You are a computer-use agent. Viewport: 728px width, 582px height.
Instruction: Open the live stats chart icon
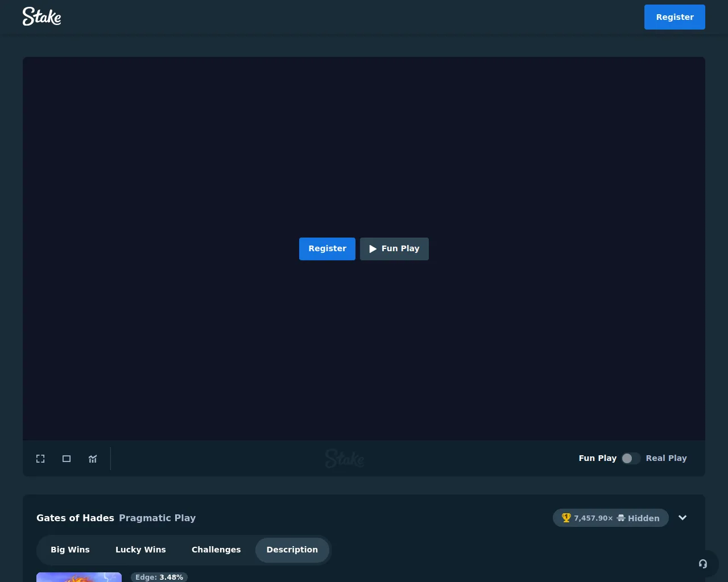tap(93, 459)
